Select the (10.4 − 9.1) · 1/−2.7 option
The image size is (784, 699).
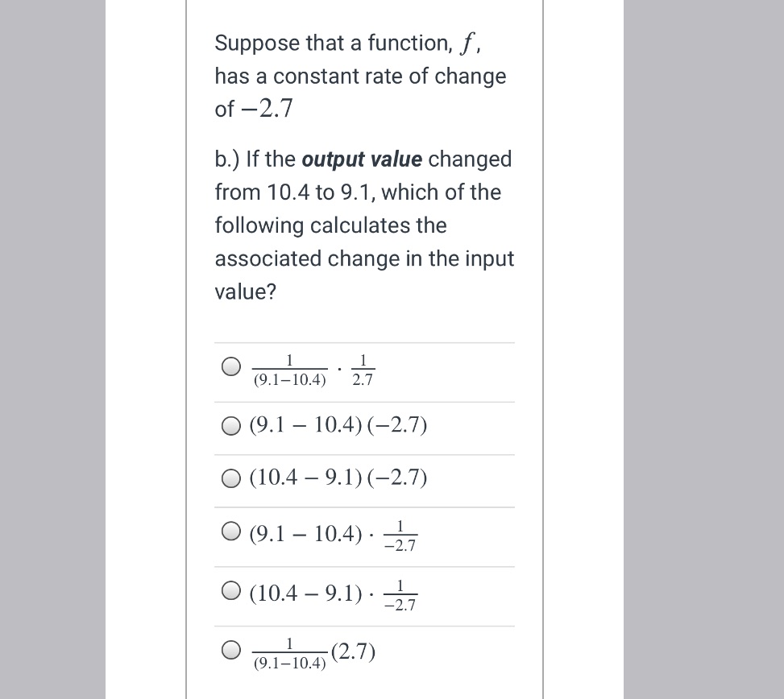click(230, 590)
